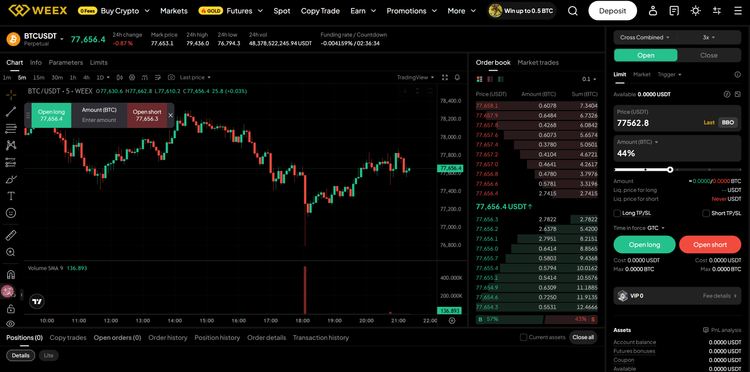The width and height of the screenshot is (750, 372).
Task: Open the user account profile icon
Action: pyautogui.click(x=653, y=11)
